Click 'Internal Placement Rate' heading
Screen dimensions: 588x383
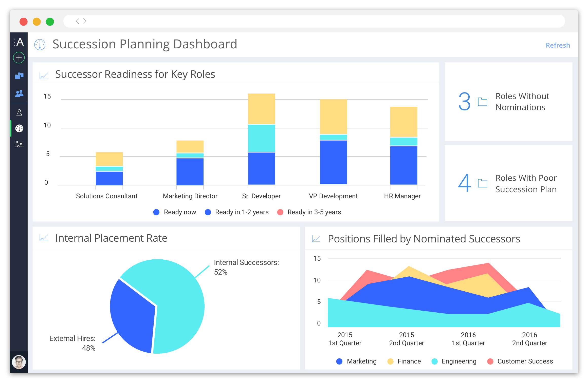(x=111, y=238)
